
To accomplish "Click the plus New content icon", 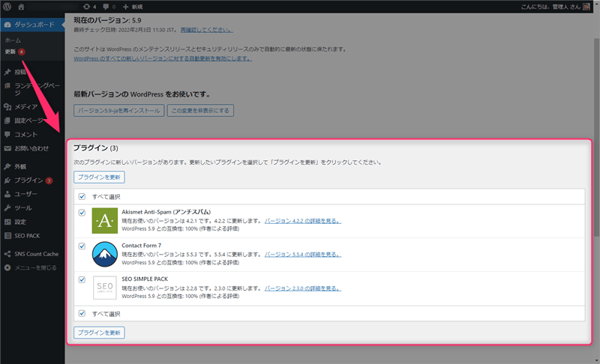I will [x=125, y=7].
